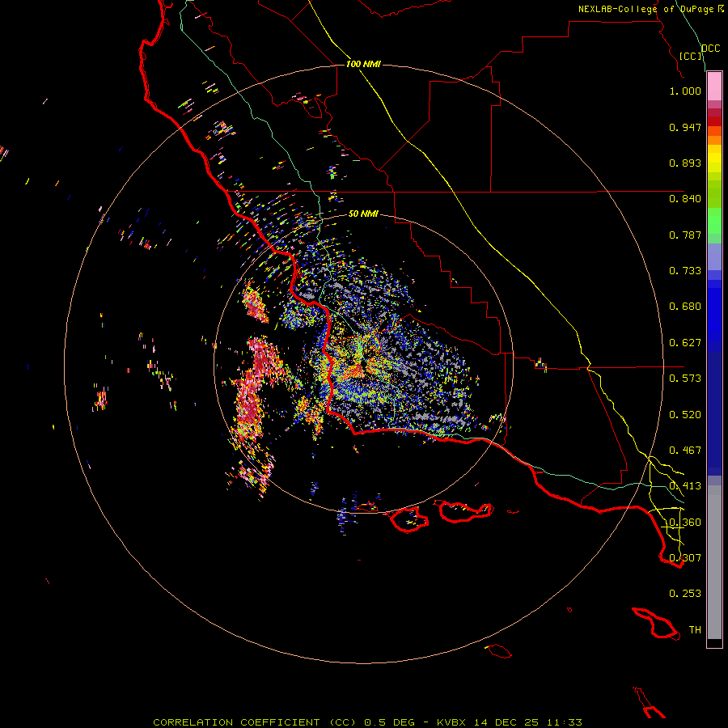Click the TH threshold label on the scale
Viewport: 728px width, 728px height.
click(x=695, y=630)
